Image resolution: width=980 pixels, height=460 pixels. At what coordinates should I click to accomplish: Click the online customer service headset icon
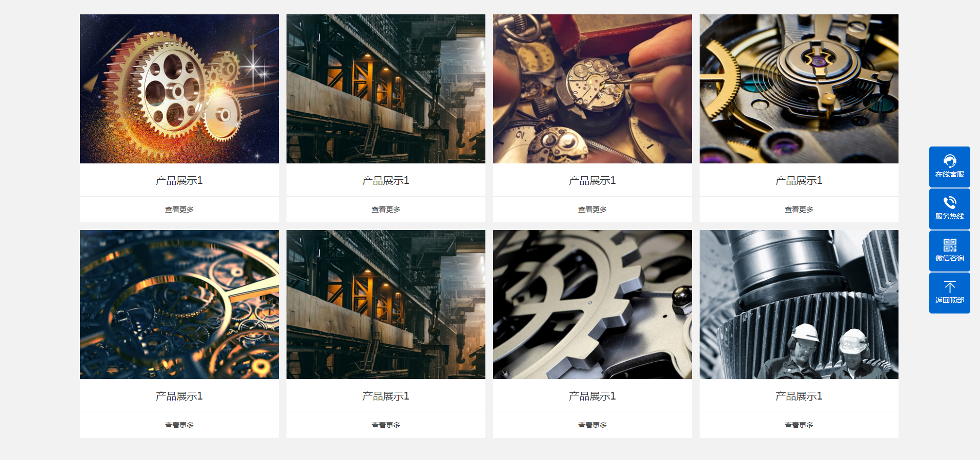point(950,161)
